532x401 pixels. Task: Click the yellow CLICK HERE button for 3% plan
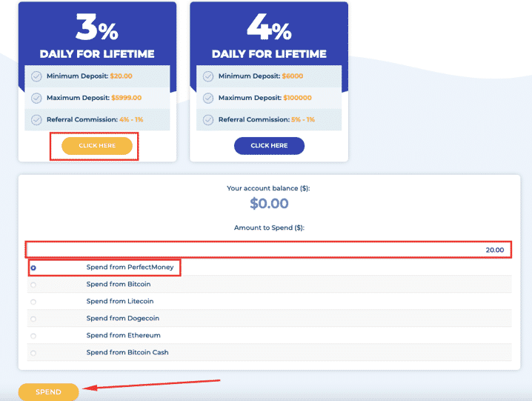[x=97, y=146]
